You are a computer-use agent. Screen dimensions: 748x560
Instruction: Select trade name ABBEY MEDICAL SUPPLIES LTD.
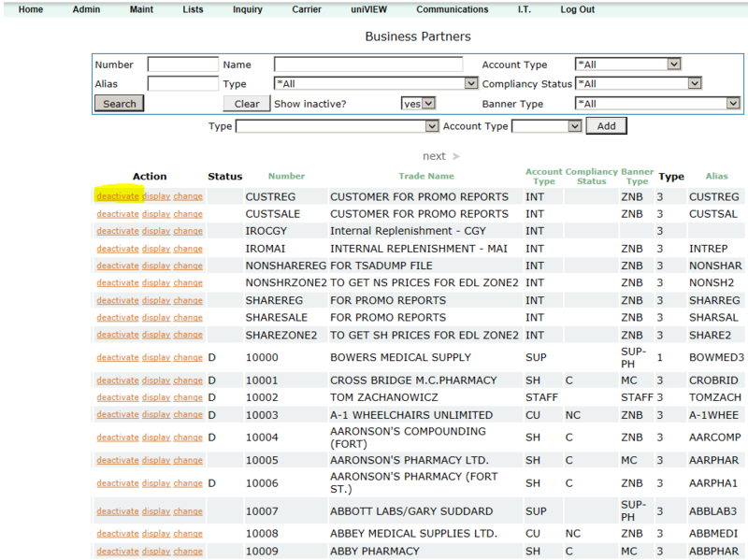[413, 534]
